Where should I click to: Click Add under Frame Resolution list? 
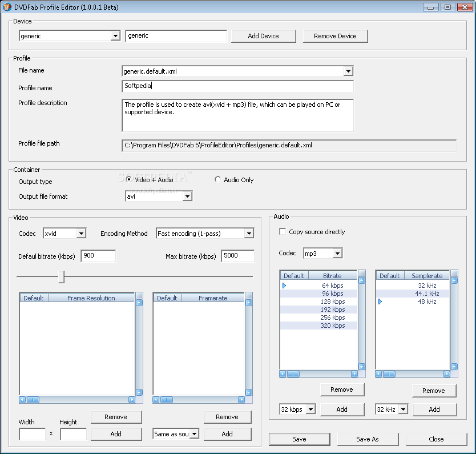(x=116, y=434)
